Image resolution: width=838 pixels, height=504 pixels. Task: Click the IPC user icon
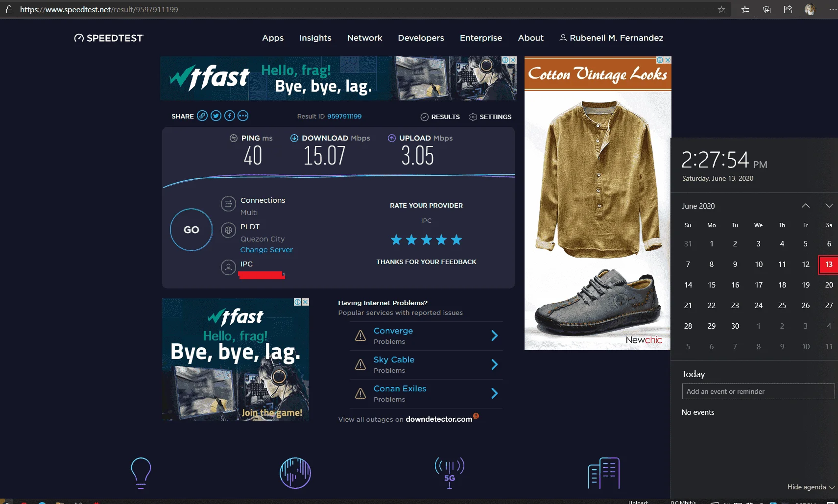pyautogui.click(x=228, y=267)
